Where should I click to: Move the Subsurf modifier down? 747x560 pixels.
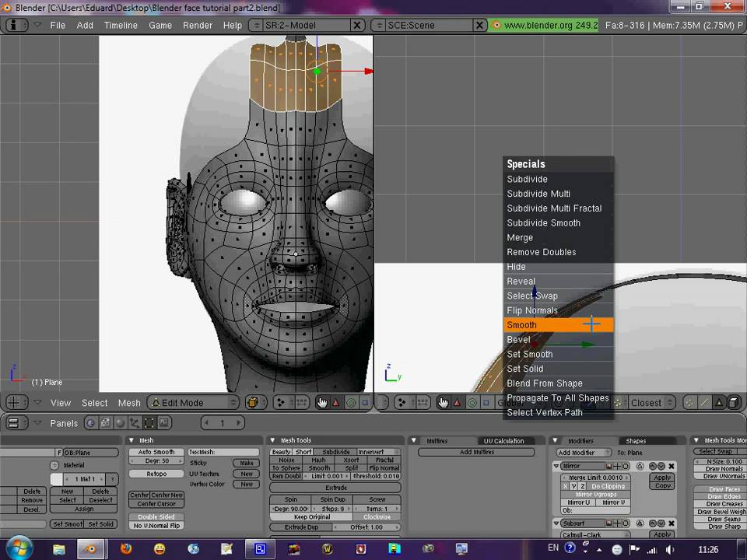pyautogui.click(x=661, y=523)
